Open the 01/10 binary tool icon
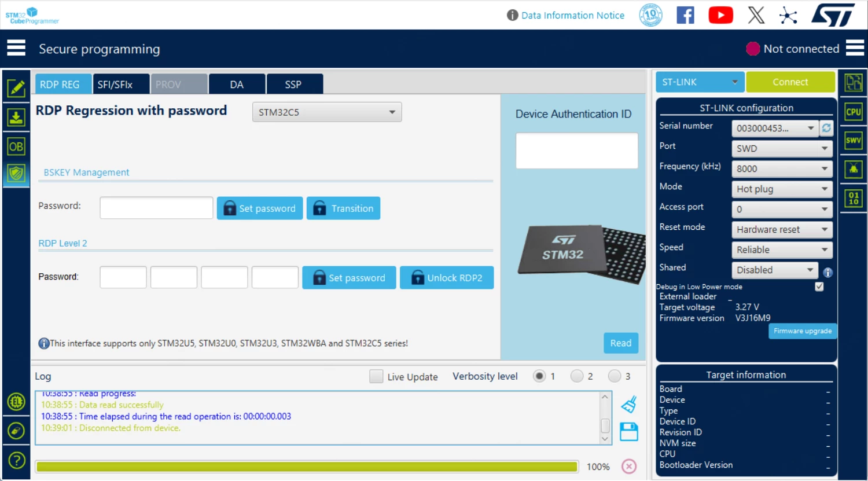This screenshot has height=481, width=868. point(854,198)
